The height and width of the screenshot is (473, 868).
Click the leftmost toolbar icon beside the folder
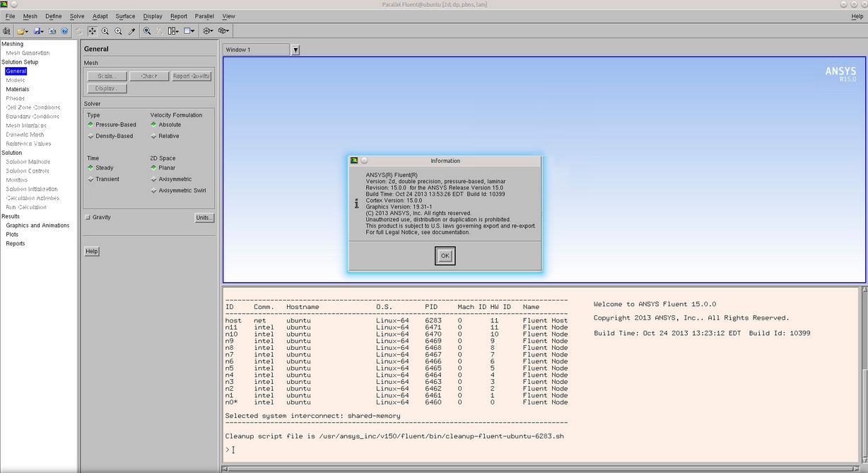[x=6, y=31]
